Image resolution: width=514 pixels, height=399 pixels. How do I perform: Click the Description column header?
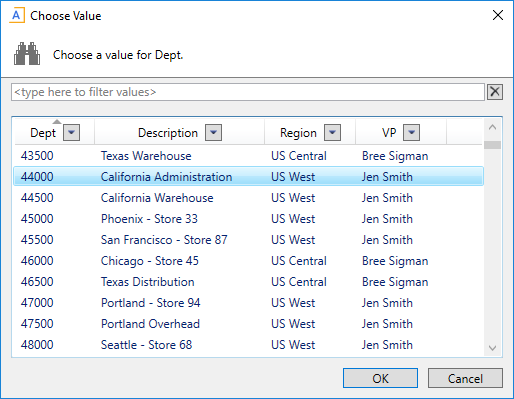pos(168,133)
